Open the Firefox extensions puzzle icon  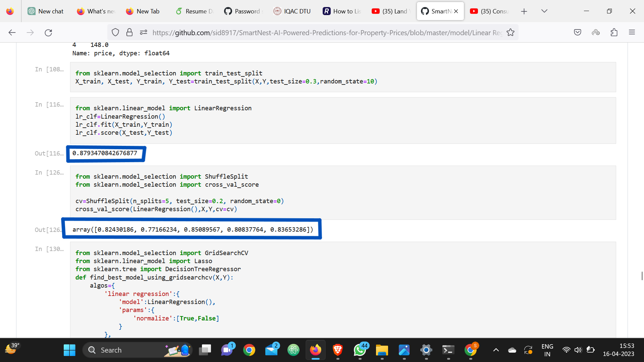coord(614,33)
